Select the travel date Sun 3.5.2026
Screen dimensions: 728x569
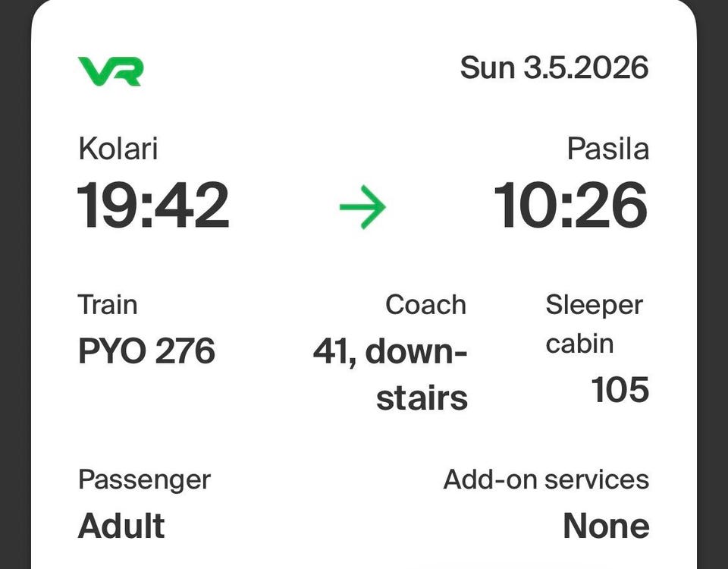tap(554, 68)
